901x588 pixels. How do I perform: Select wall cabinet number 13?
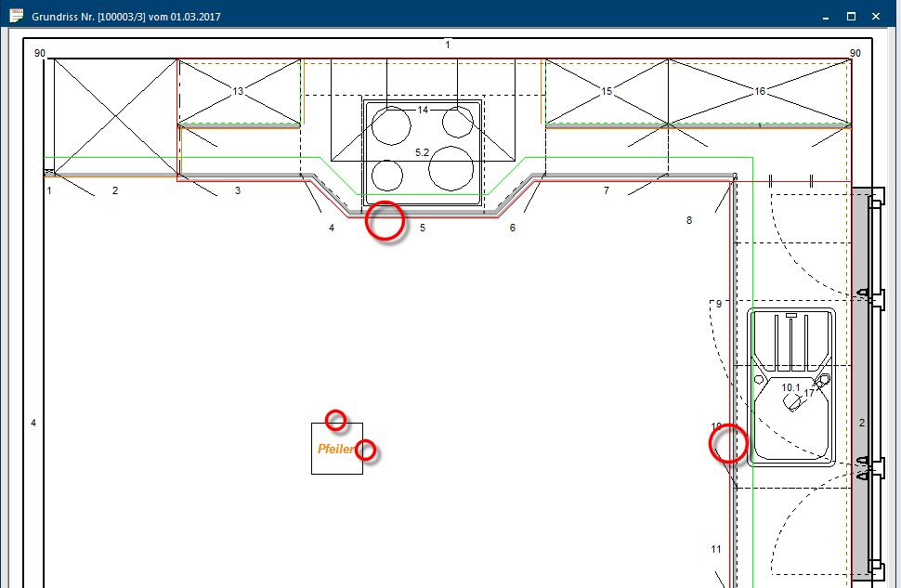[x=238, y=91]
